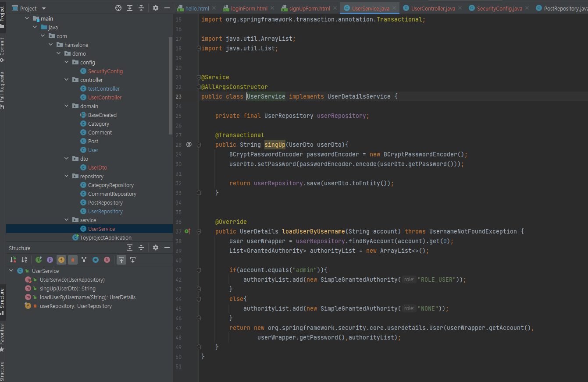Toggle Show Anonymous Classes blue circle icon
This screenshot has width=588, height=382.
point(96,260)
